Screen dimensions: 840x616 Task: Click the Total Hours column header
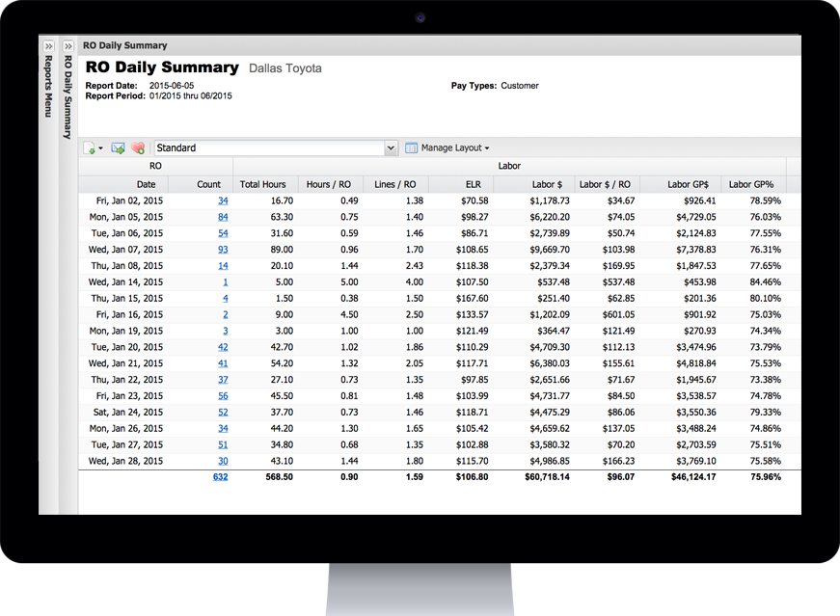262,184
